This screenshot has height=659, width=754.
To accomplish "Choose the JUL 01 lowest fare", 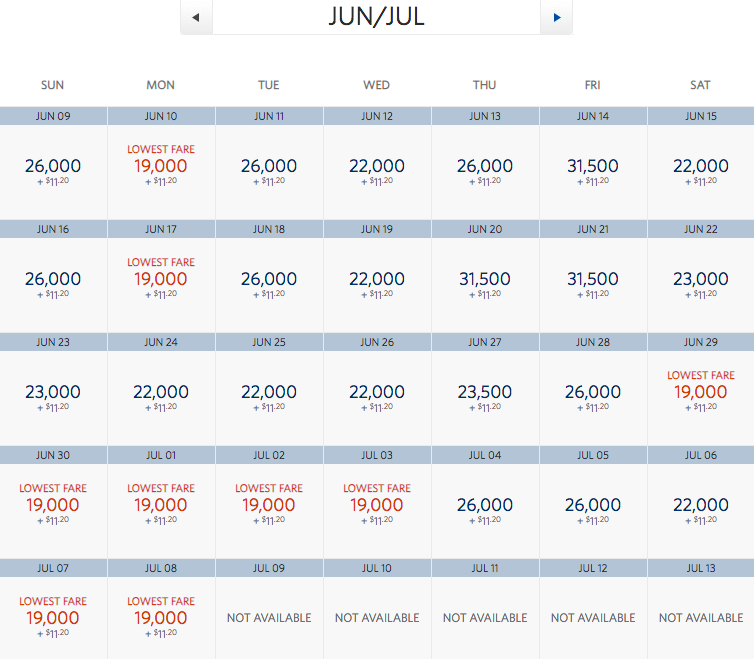I will (161, 505).
